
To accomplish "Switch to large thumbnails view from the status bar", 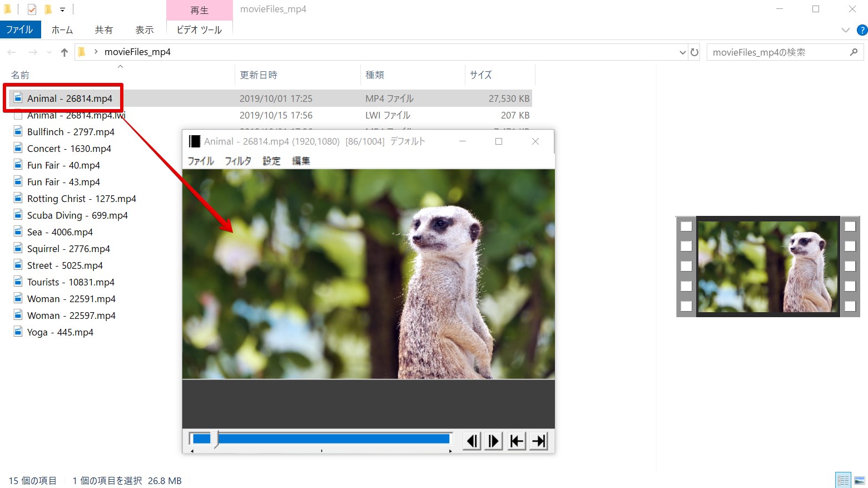I will (x=859, y=479).
